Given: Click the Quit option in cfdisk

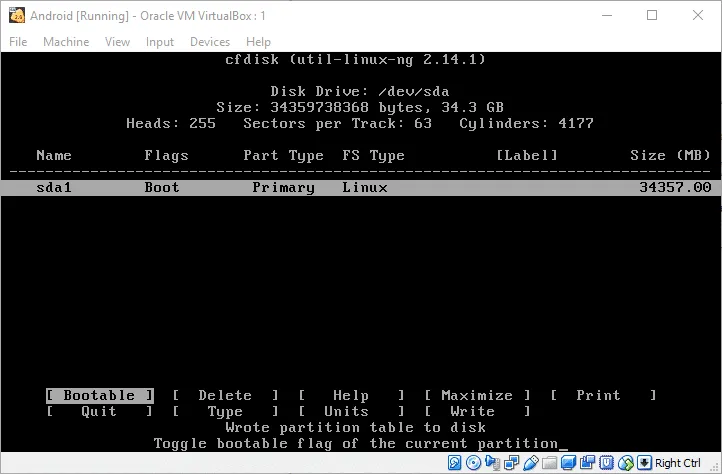Looking at the screenshot, I should tap(99, 411).
